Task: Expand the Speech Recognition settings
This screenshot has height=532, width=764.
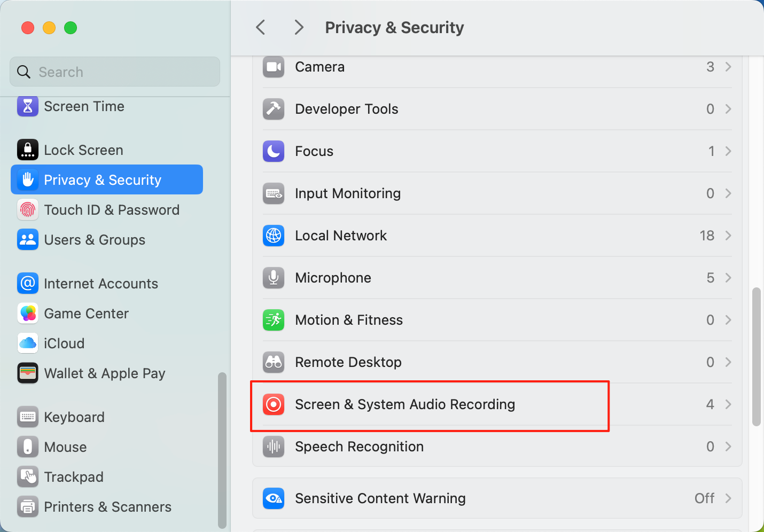Action: click(497, 447)
